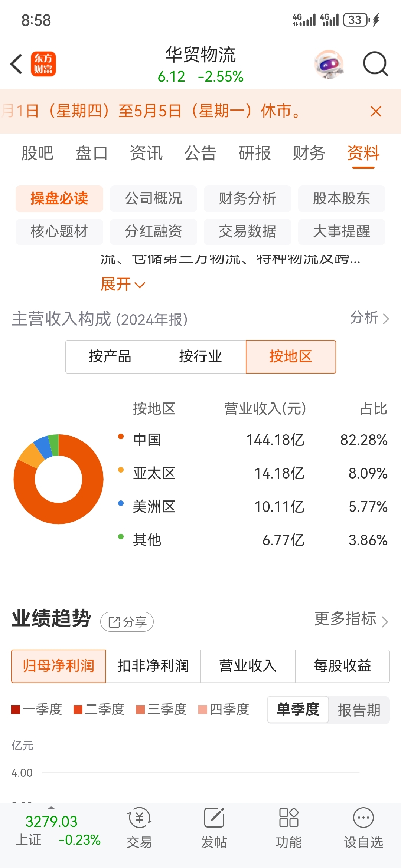This screenshot has height=868, width=401.
Task: Tap the robot assistant avatar icon
Action: coord(329,64)
